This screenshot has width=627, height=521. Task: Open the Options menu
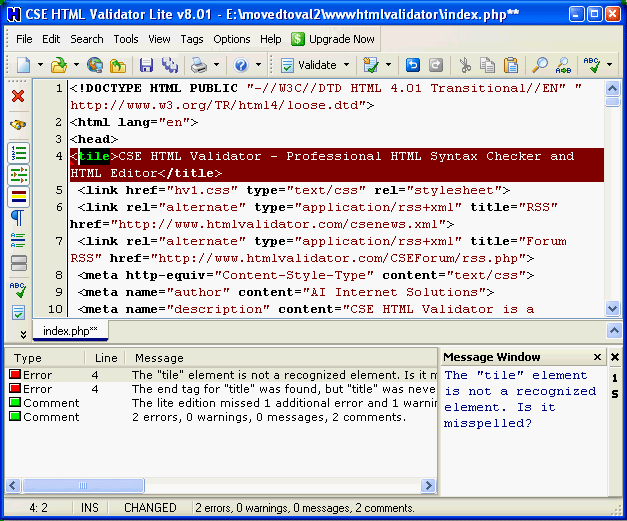click(x=232, y=39)
